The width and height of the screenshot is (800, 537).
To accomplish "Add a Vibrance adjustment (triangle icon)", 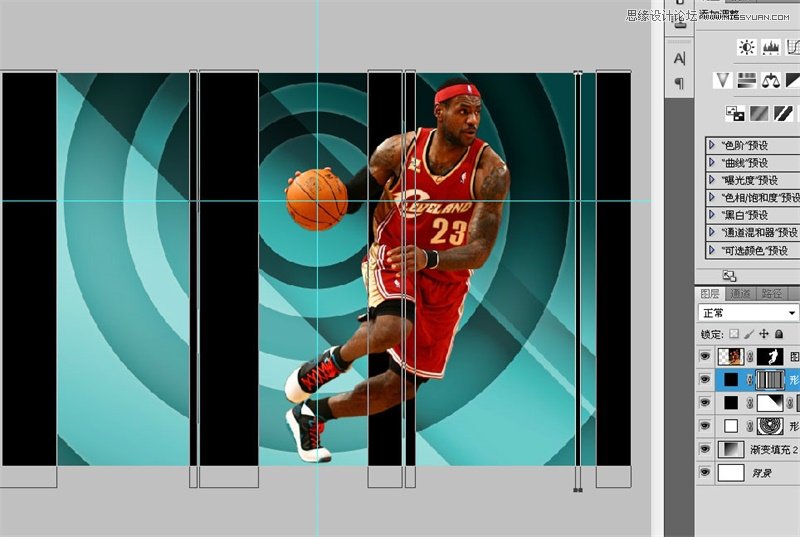I will 723,80.
